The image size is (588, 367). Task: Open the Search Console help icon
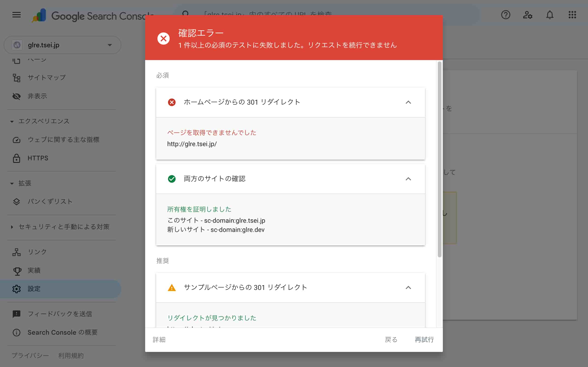tap(506, 15)
